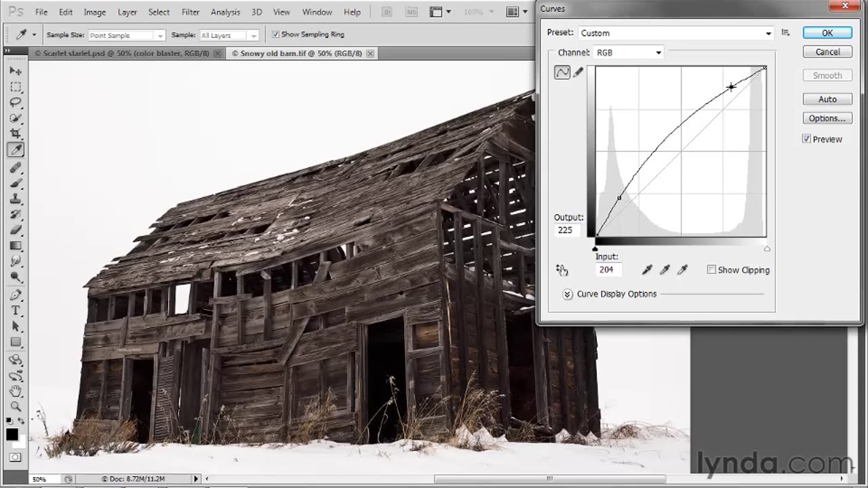Screen dimensions: 868x488
Task: Choose the white point eyedropper in Curves
Action: (682, 270)
